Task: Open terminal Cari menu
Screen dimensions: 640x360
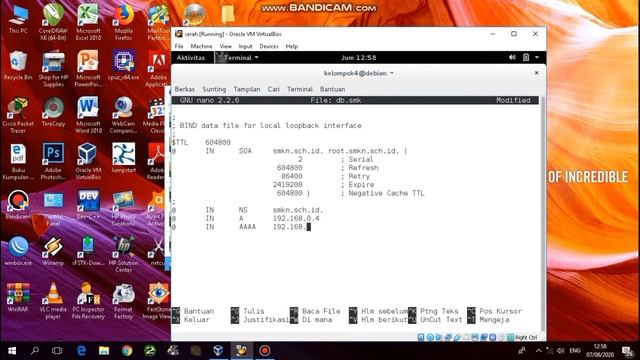Action: [273, 89]
